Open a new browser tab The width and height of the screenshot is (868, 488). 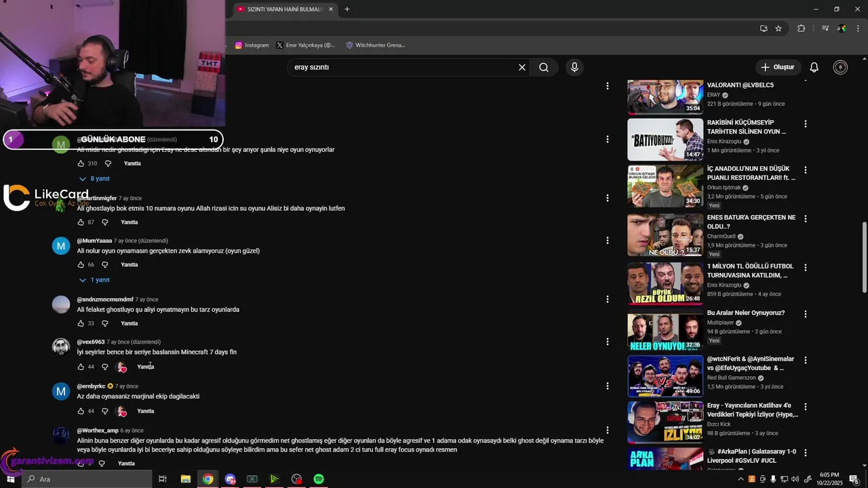coord(347,9)
